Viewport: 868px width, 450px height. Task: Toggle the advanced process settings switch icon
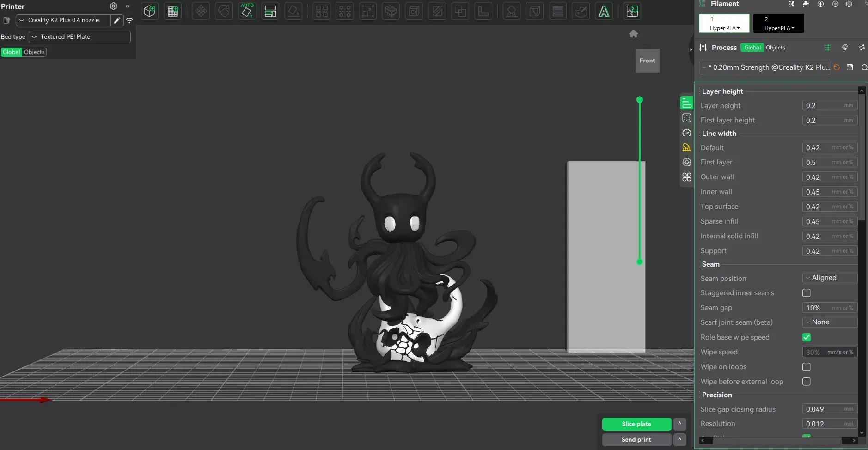click(x=827, y=48)
